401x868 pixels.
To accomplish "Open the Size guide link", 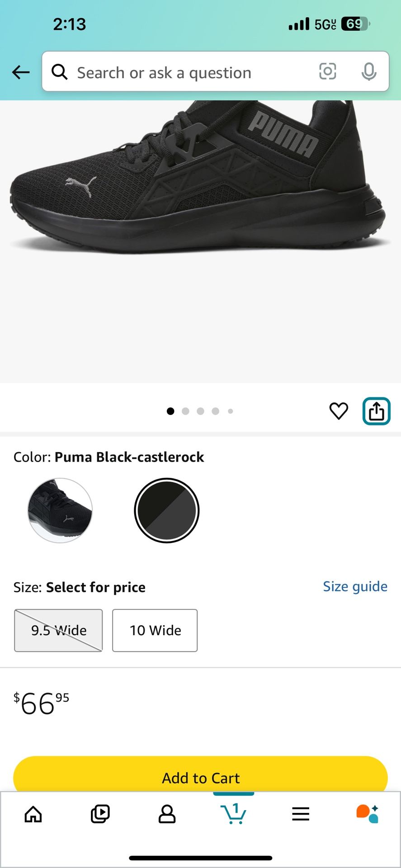I will (355, 586).
